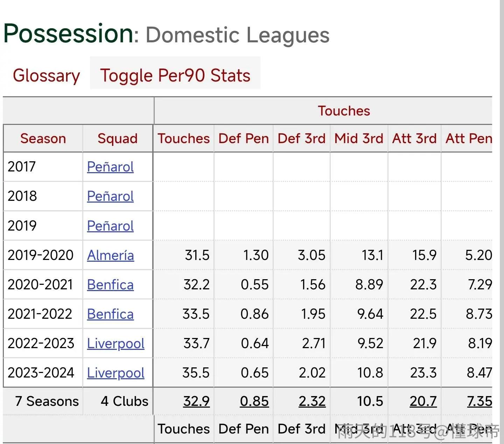Sort by Def 3rd column header
The image size is (504, 444).
coord(301,139)
